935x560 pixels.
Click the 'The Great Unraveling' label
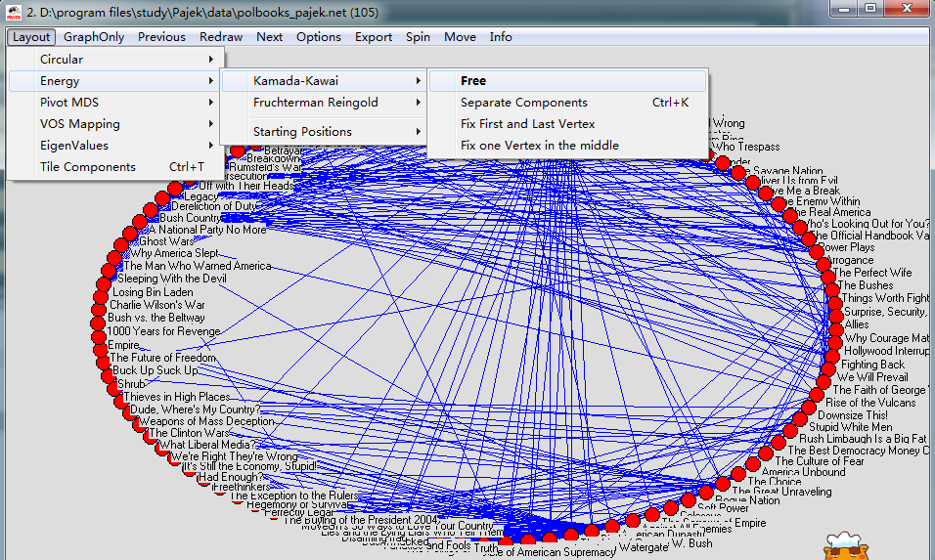tap(781, 491)
